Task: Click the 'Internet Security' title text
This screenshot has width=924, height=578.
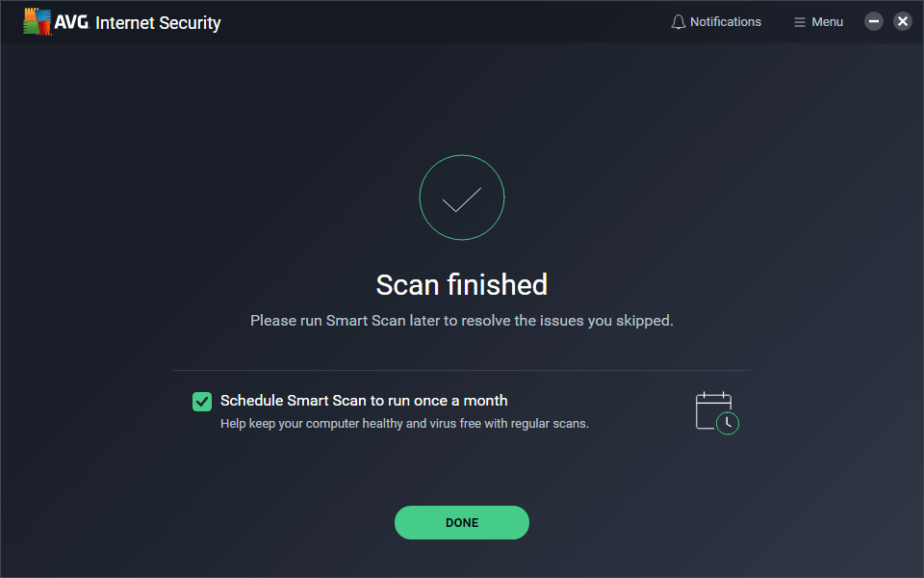Action: (158, 23)
